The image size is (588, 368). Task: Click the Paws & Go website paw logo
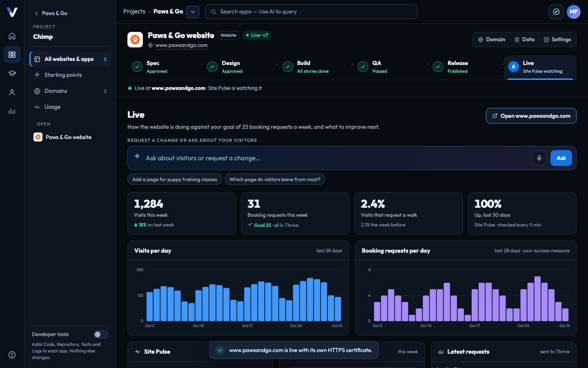(x=135, y=40)
